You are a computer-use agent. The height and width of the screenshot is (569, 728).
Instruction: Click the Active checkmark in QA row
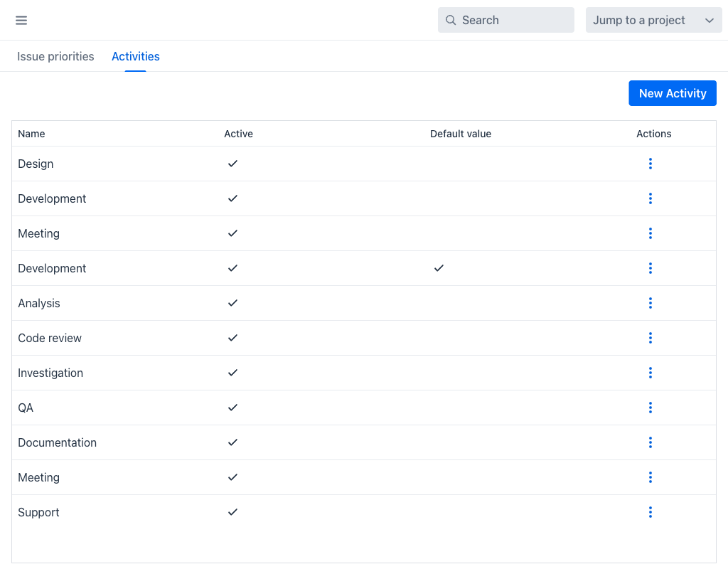tap(232, 408)
